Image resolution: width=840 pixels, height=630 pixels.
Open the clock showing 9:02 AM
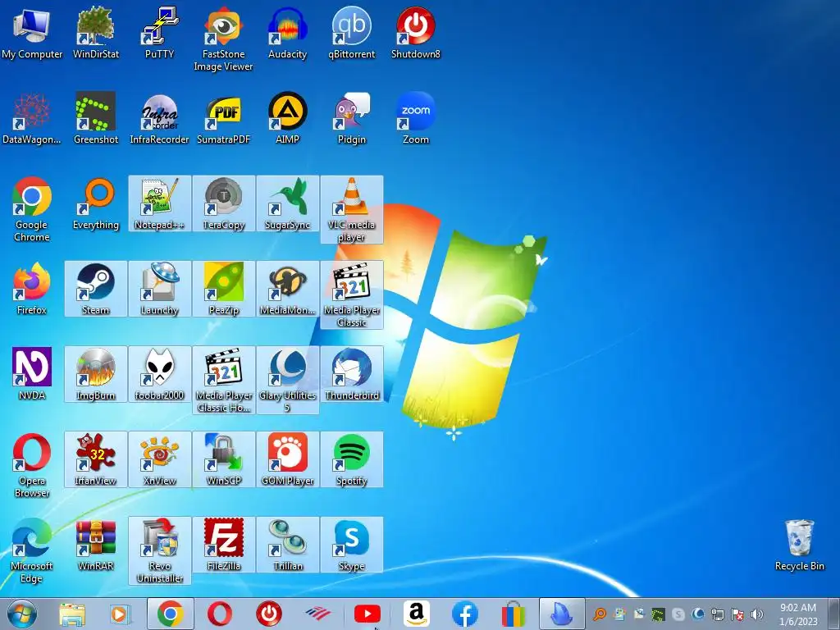pos(798,614)
